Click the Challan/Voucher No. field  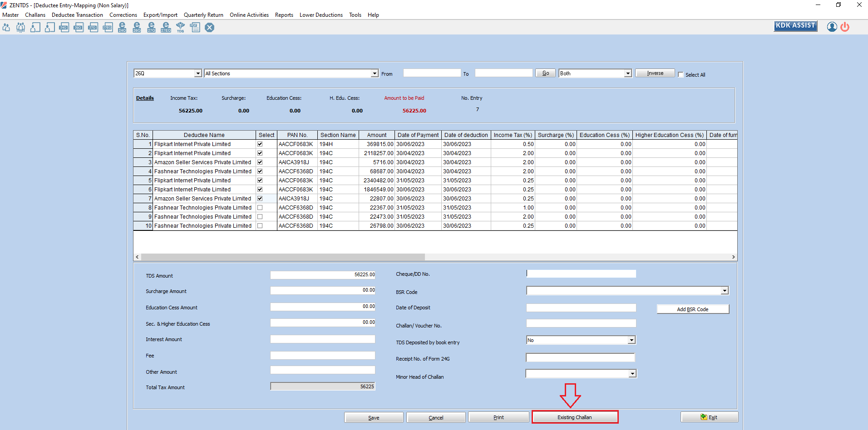[x=581, y=323]
